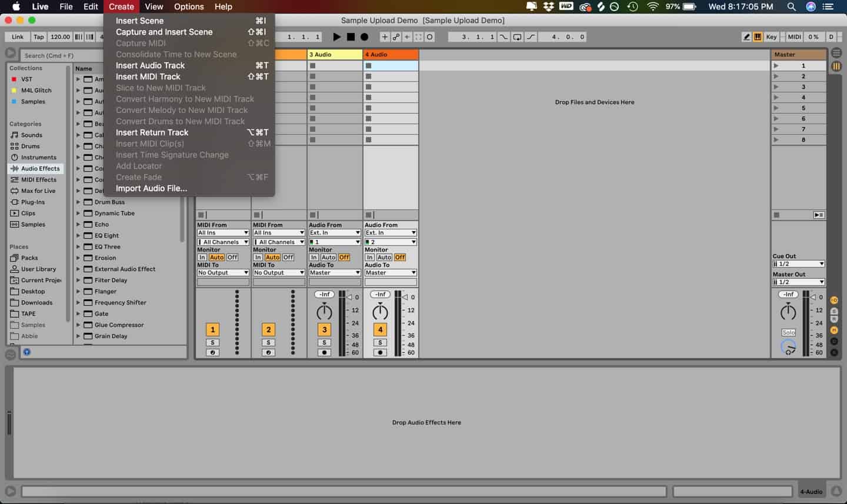Click the global Record button
The image size is (847, 504).
pos(365,37)
